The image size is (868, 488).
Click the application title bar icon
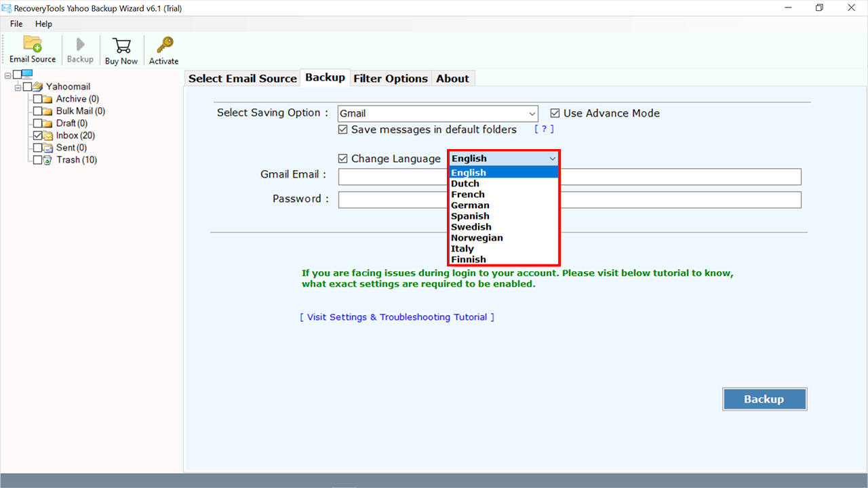(x=7, y=8)
